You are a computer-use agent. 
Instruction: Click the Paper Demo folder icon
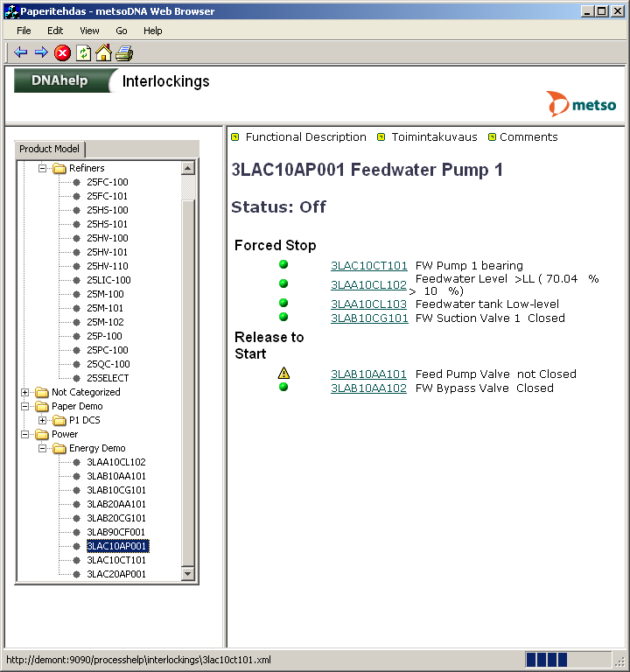tap(42, 406)
